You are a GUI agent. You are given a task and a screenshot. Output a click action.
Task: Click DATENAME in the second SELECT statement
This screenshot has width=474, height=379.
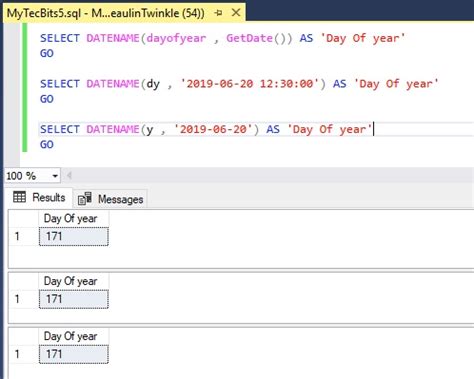(x=113, y=83)
